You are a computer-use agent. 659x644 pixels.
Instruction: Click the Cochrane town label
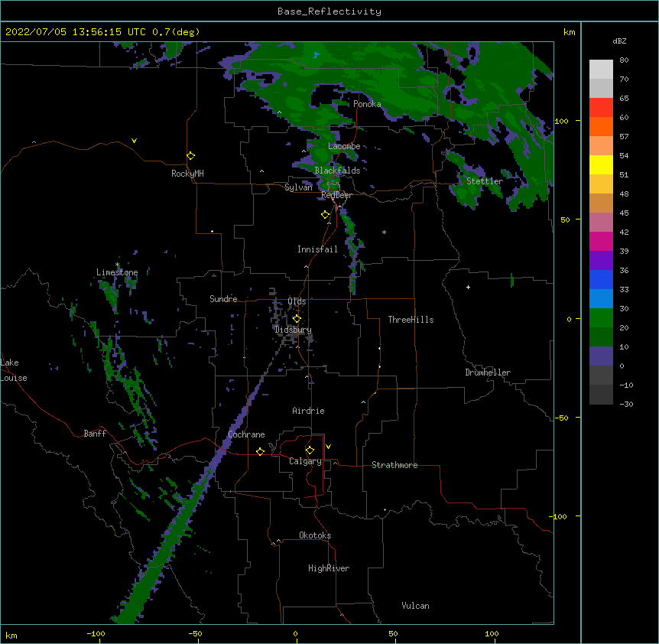click(246, 434)
